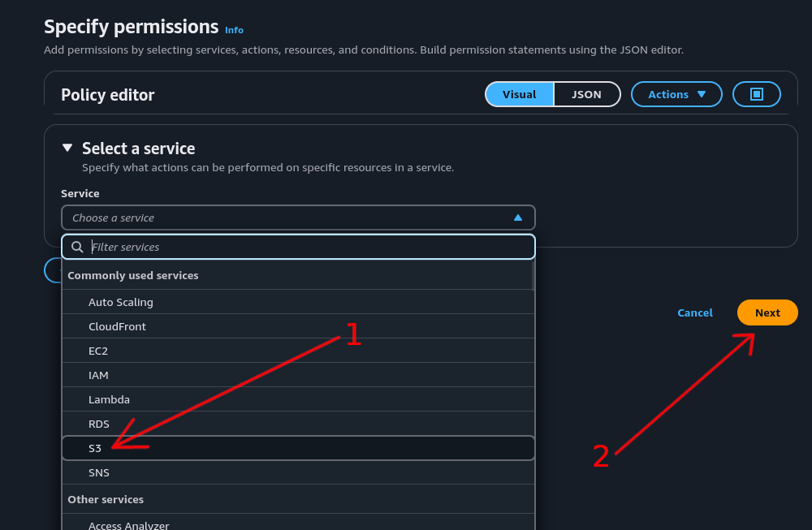Screen dimensions: 812x530
Task: Click the Info link beside the heading
Action: (x=234, y=30)
